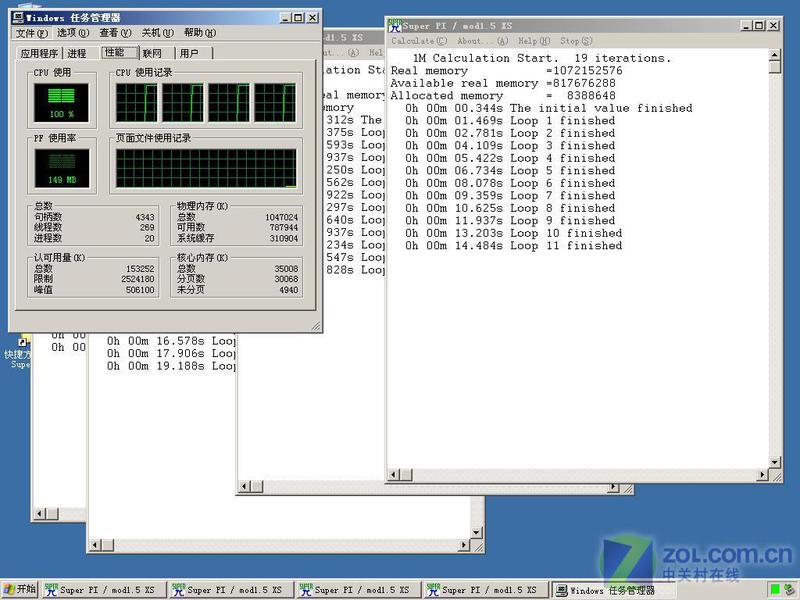Click the horizontal scroll thumb in front Super PI window
The image size is (800, 600).
(x=406, y=475)
